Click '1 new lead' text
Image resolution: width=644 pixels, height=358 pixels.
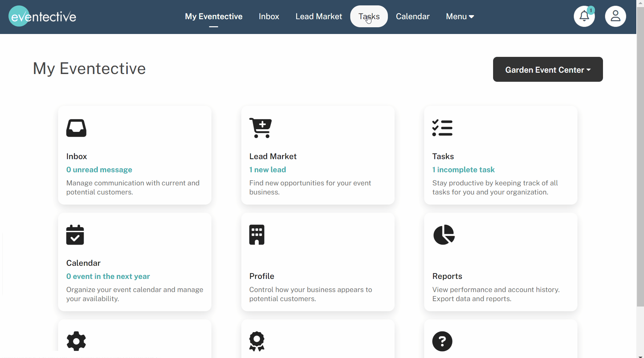[x=268, y=170]
